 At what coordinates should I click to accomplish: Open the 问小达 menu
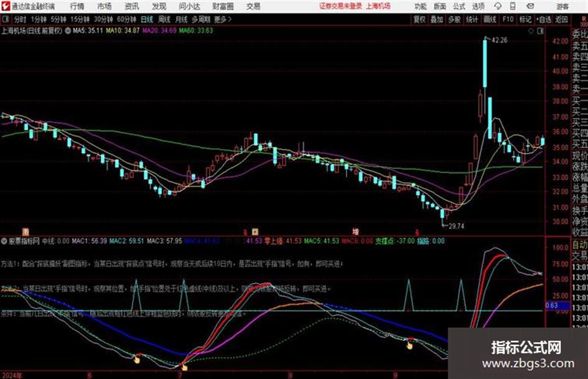tap(189, 6)
